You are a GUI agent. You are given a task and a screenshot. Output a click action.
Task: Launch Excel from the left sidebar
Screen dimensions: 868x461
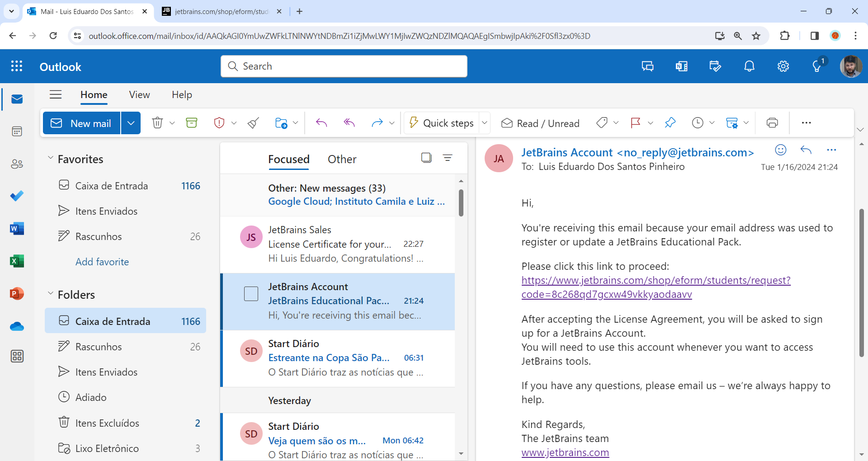click(17, 261)
